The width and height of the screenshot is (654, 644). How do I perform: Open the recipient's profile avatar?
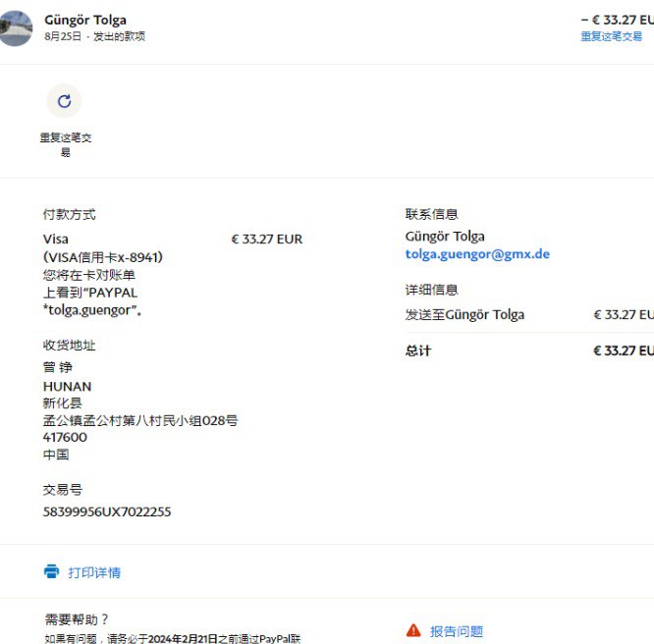pos(15,28)
